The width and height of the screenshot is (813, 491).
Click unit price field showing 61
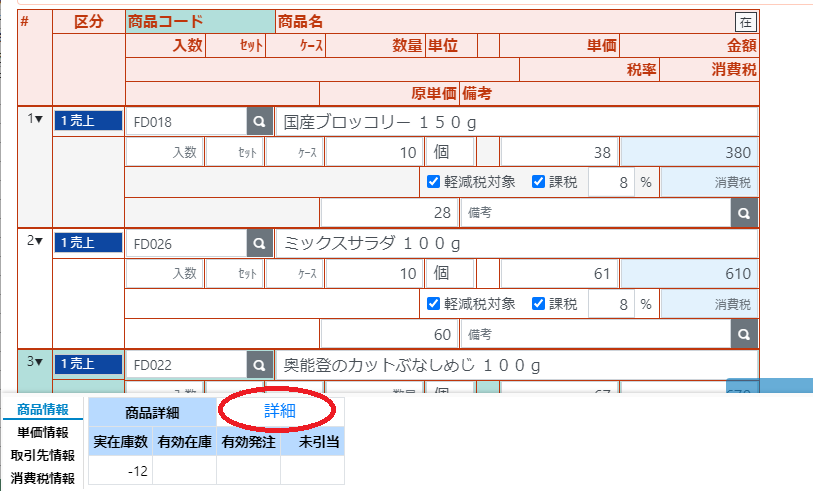(559, 273)
